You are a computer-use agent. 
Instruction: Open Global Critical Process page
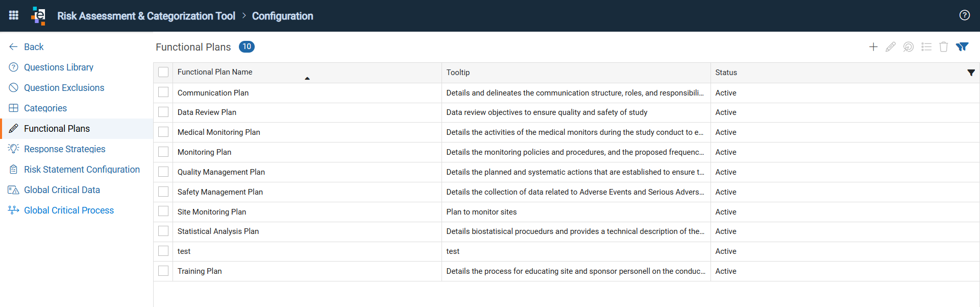(x=69, y=210)
